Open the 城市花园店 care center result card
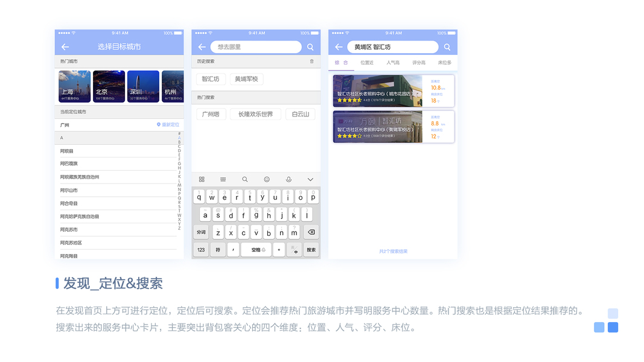The image size is (644, 362). pos(394,91)
